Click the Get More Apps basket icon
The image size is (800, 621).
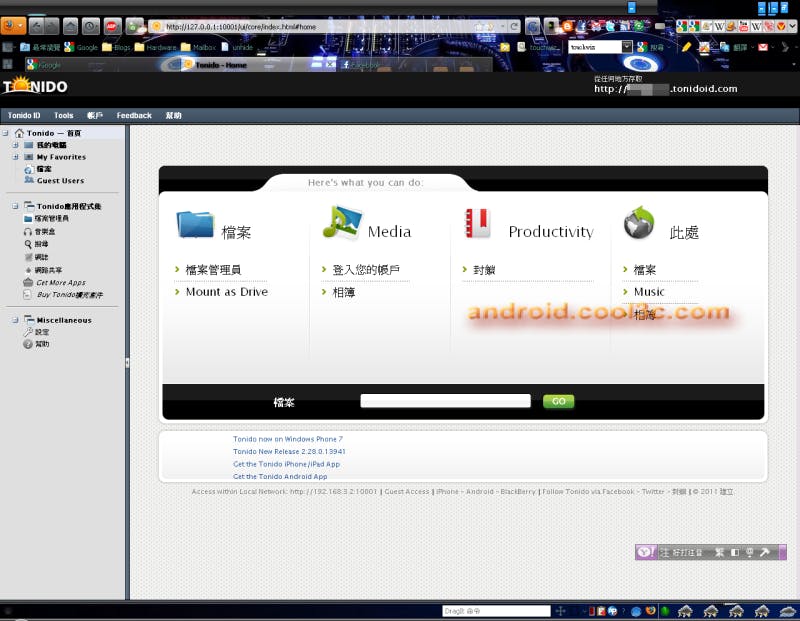tap(28, 282)
